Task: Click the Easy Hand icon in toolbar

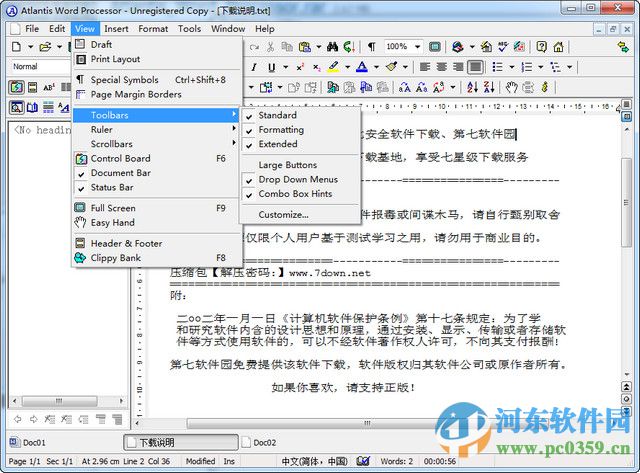Action: coord(511,87)
